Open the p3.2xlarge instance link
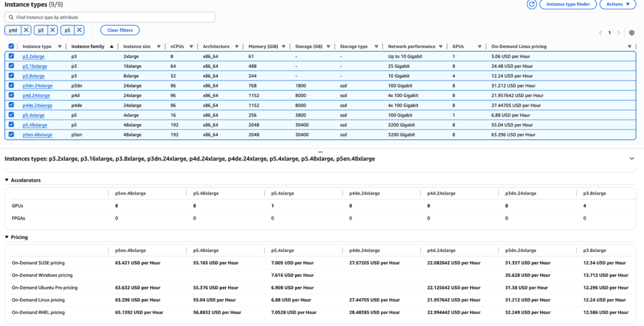The image size is (644, 326). [x=34, y=56]
